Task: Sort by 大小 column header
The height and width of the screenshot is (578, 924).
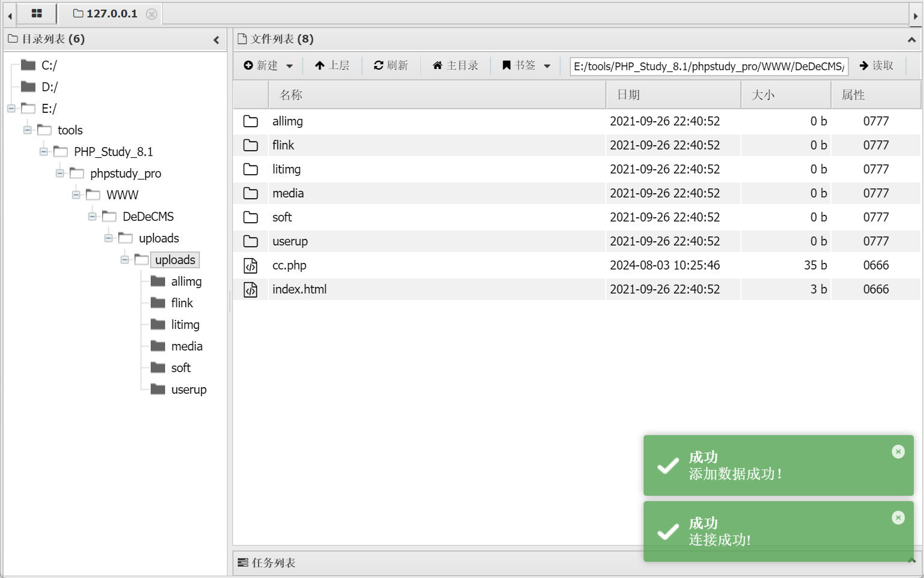Action: [x=786, y=95]
